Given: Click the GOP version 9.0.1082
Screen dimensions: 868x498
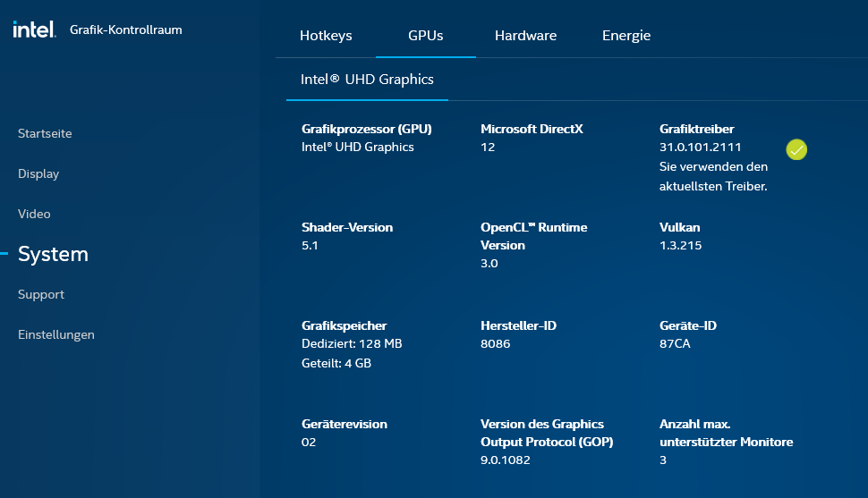Looking at the screenshot, I should click(x=505, y=460).
